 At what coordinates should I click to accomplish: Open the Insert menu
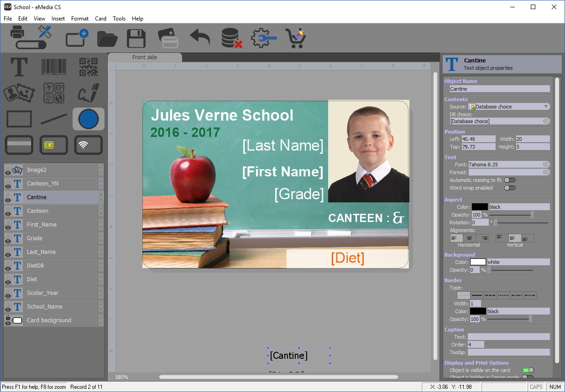[x=58, y=19]
